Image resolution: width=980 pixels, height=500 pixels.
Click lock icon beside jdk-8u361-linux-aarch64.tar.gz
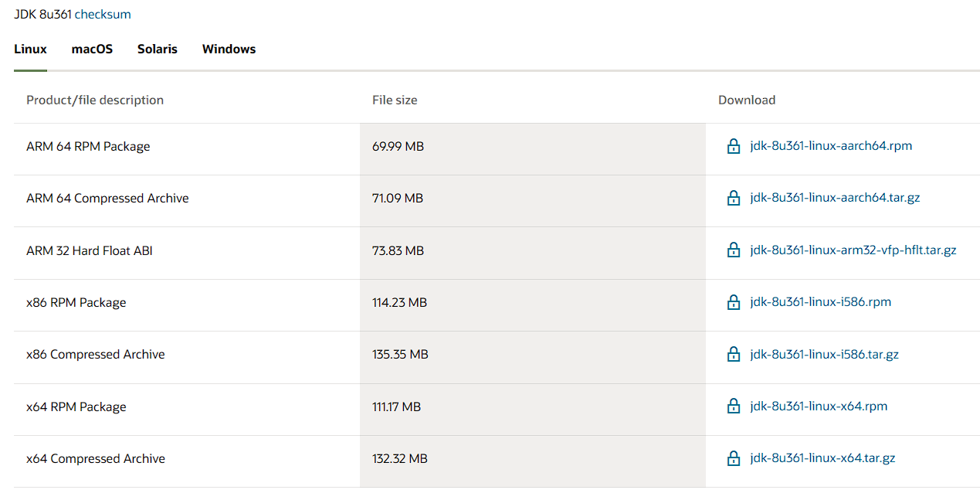coord(734,198)
